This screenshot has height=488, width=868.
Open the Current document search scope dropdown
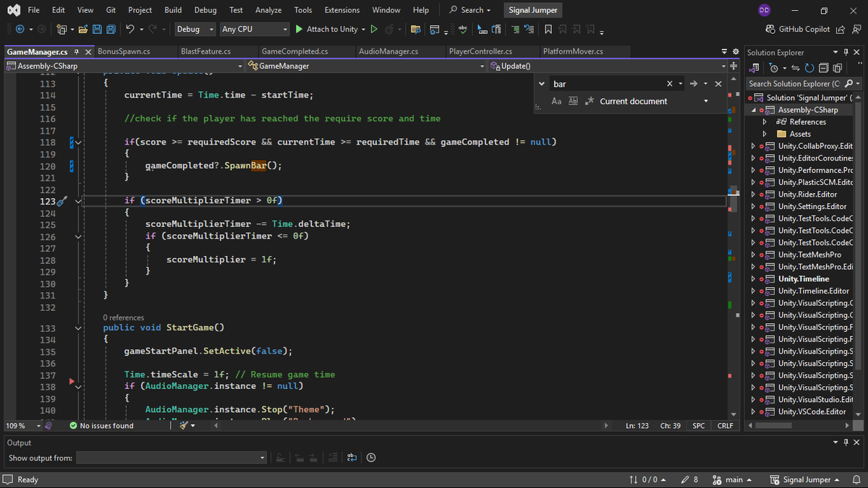(x=655, y=101)
